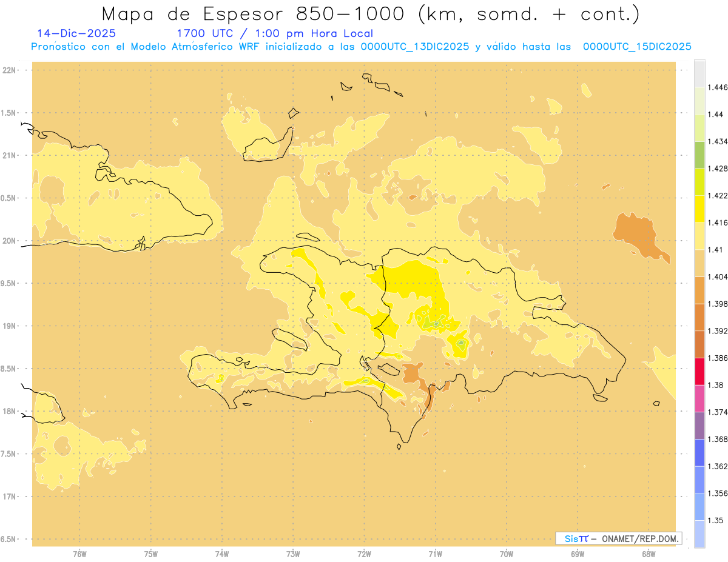
Task: Pick the bright yellow swatch between 1.416 and 1.422
Action: 699,209
